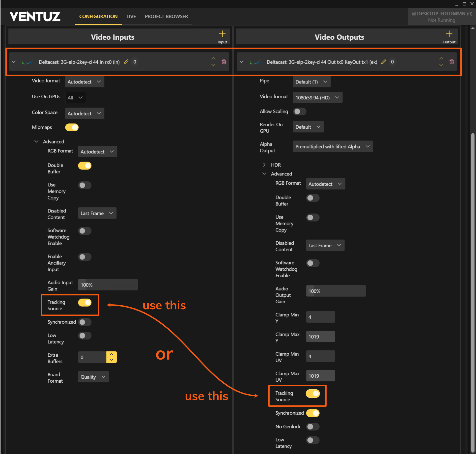Click the plus icon to add Output

pyautogui.click(x=449, y=34)
